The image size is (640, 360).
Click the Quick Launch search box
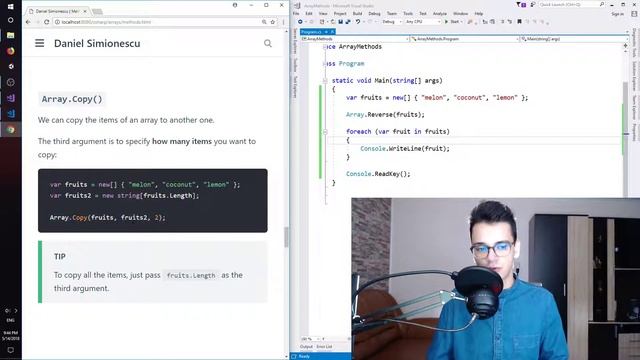571,4
